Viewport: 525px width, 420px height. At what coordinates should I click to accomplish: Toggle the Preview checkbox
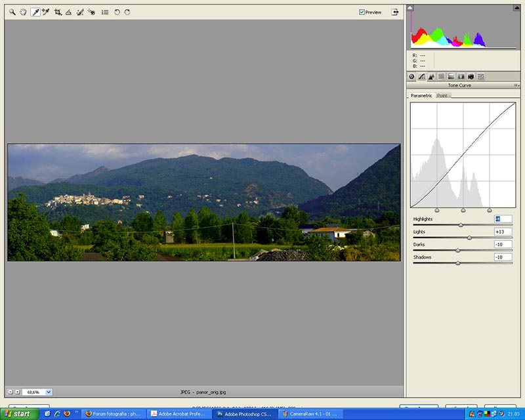[361, 11]
